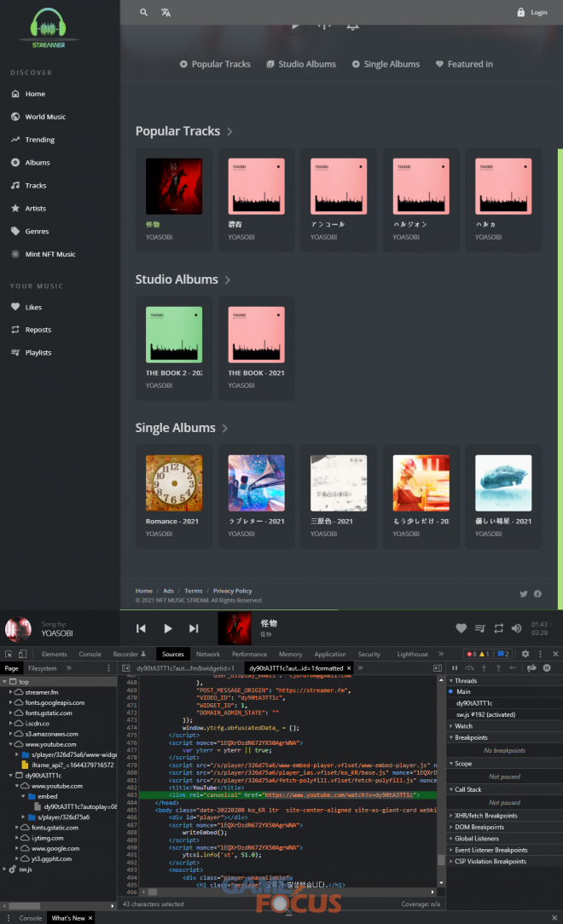Open the 怪物 track cover
Image resolution: width=563 pixels, height=924 pixels.
pyautogui.click(x=174, y=186)
